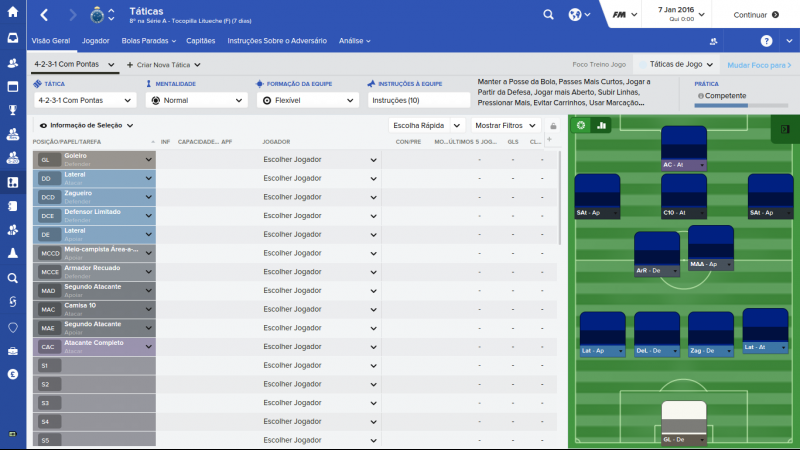
Task: Collapse the pitch side panel icon
Action: point(785,129)
